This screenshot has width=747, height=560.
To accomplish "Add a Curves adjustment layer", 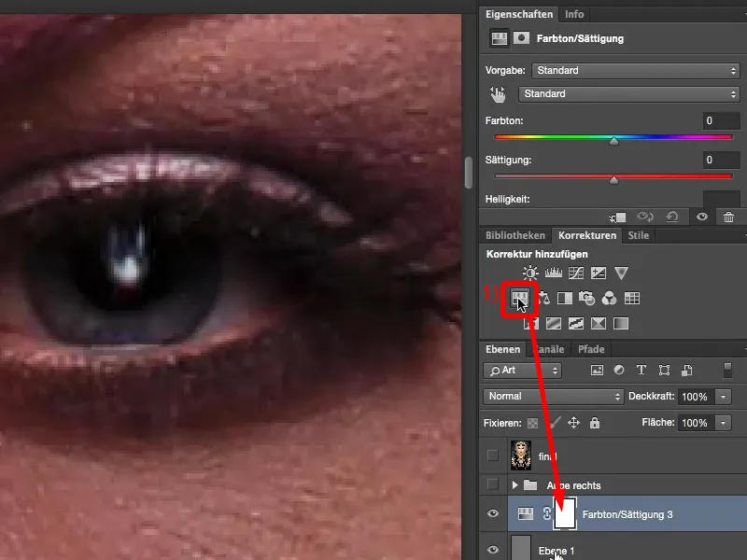I will coord(576,273).
